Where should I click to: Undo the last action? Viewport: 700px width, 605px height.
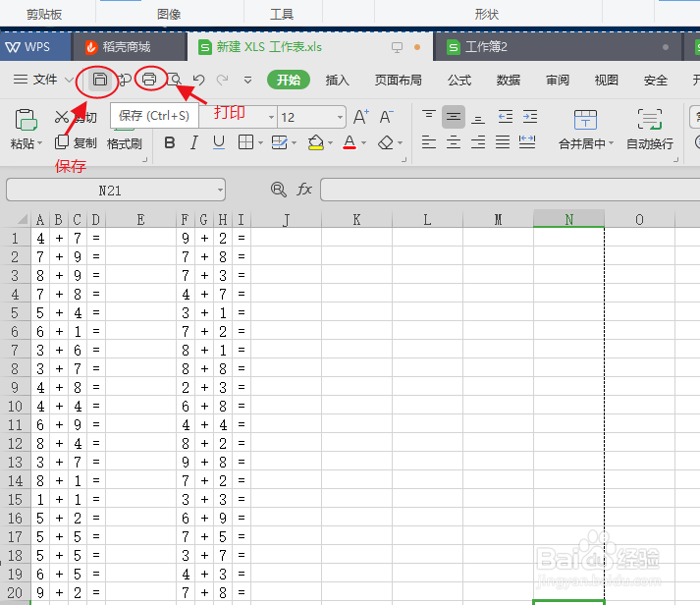click(198, 80)
